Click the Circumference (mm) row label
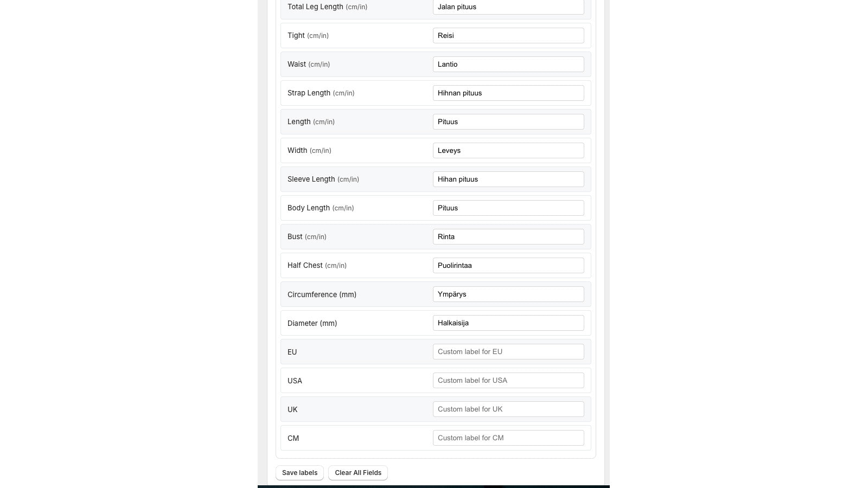The height and width of the screenshot is (488, 868). [322, 295]
